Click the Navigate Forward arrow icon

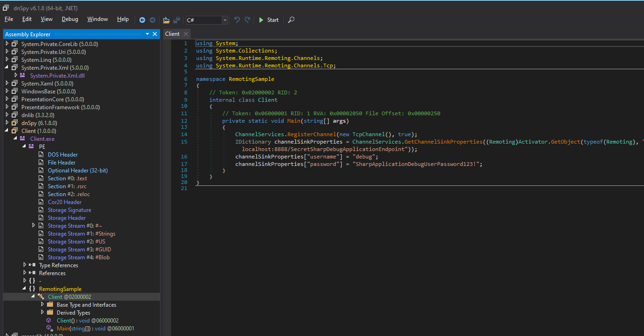(x=152, y=20)
